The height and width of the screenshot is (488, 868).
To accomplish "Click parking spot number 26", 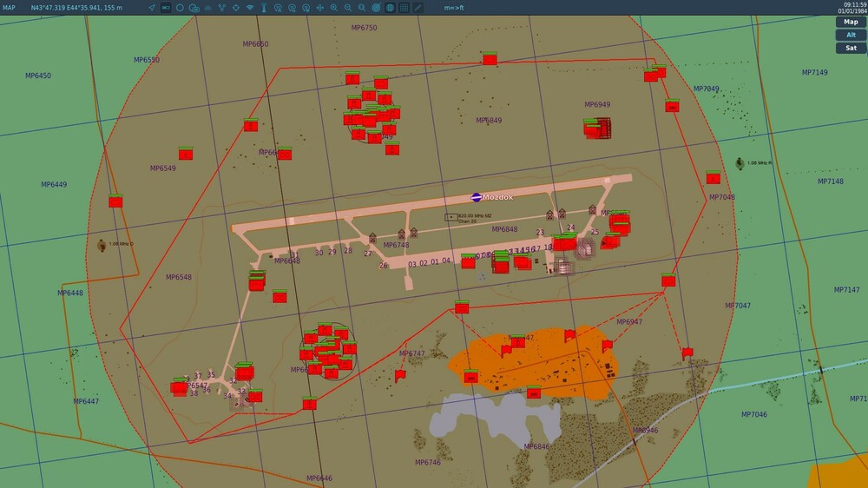I will tap(383, 266).
